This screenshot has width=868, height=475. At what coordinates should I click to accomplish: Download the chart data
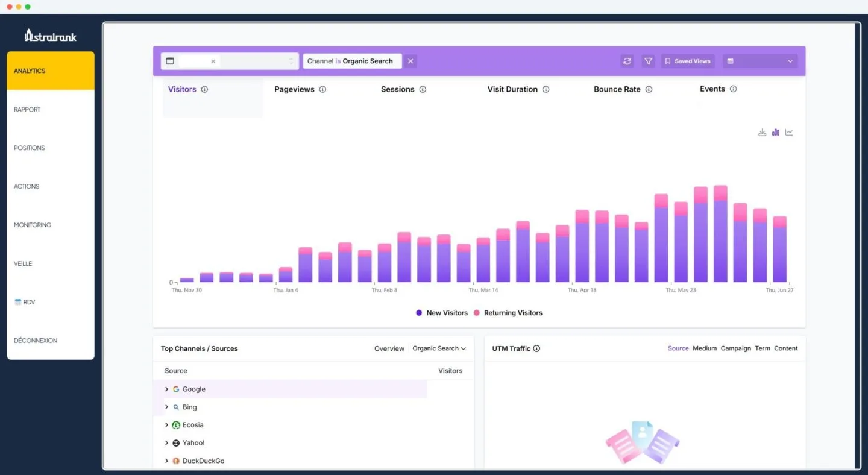(762, 133)
